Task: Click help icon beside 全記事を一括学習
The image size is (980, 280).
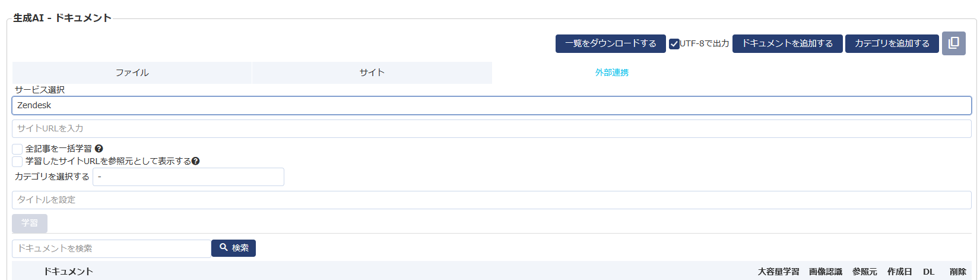Action: click(x=99, y=149)
